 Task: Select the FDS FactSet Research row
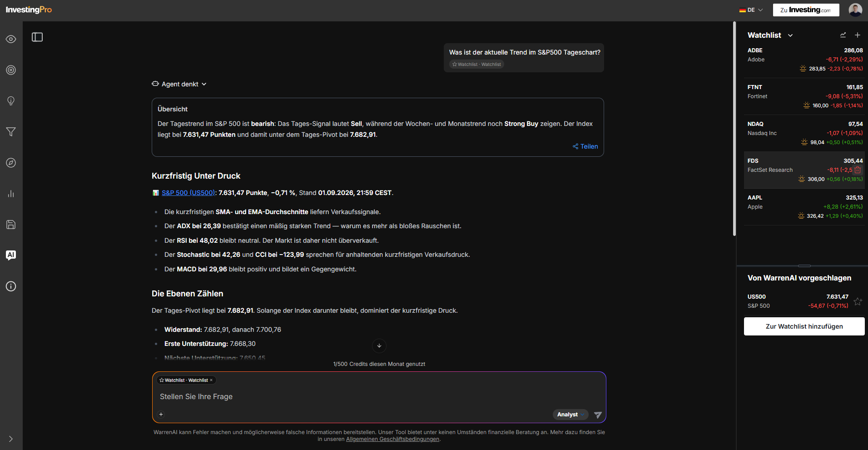(804, 170)
